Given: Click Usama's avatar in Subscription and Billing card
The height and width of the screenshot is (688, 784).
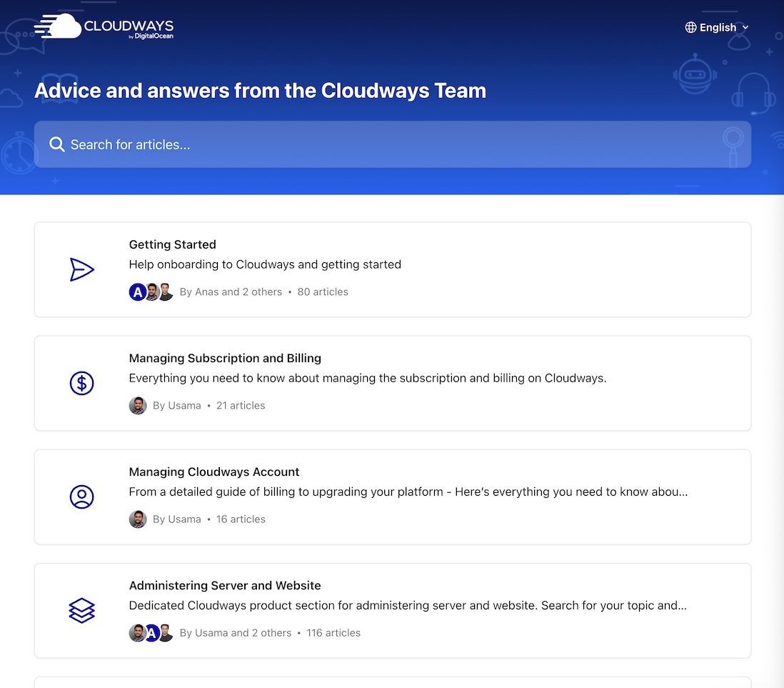Looking at the screenshot, I should [138, 405].
